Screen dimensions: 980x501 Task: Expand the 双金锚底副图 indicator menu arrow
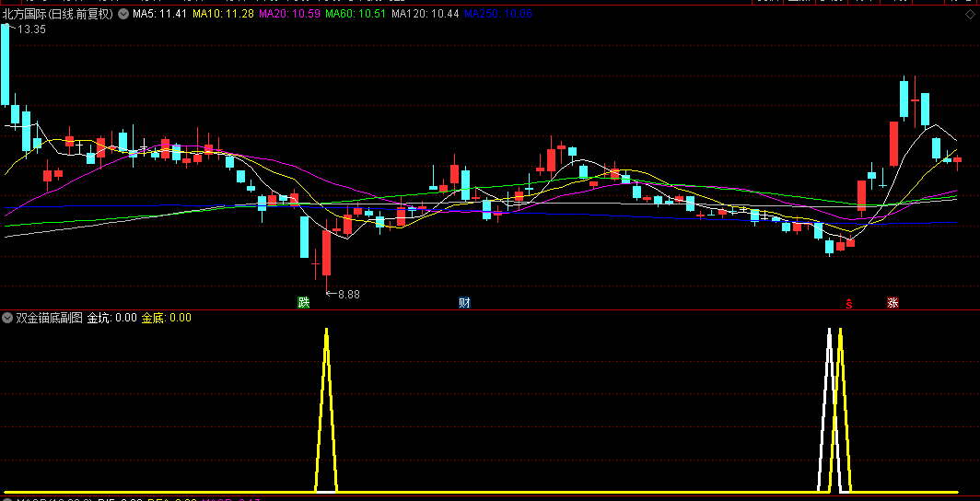[7, 318]
